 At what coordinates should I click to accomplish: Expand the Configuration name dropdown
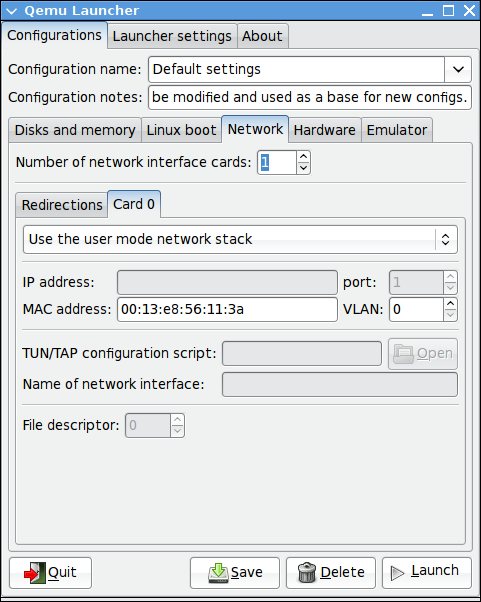coord(458,69)
